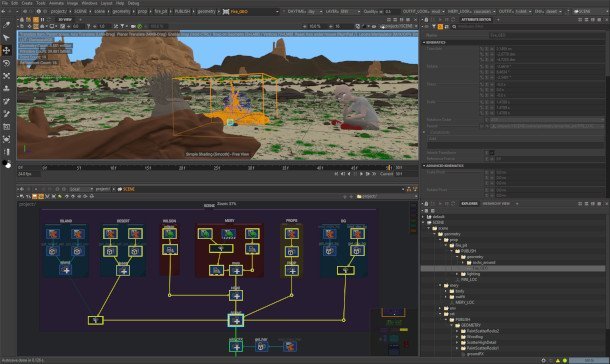Click the DESERT group merge plus node
The image size is (610, 364).
click(x=123, y=271)
